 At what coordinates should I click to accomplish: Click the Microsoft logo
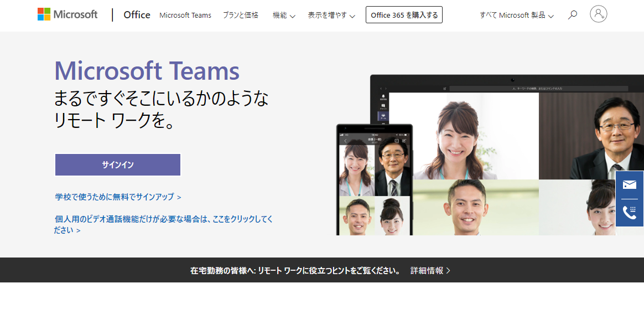click(67, 14)
